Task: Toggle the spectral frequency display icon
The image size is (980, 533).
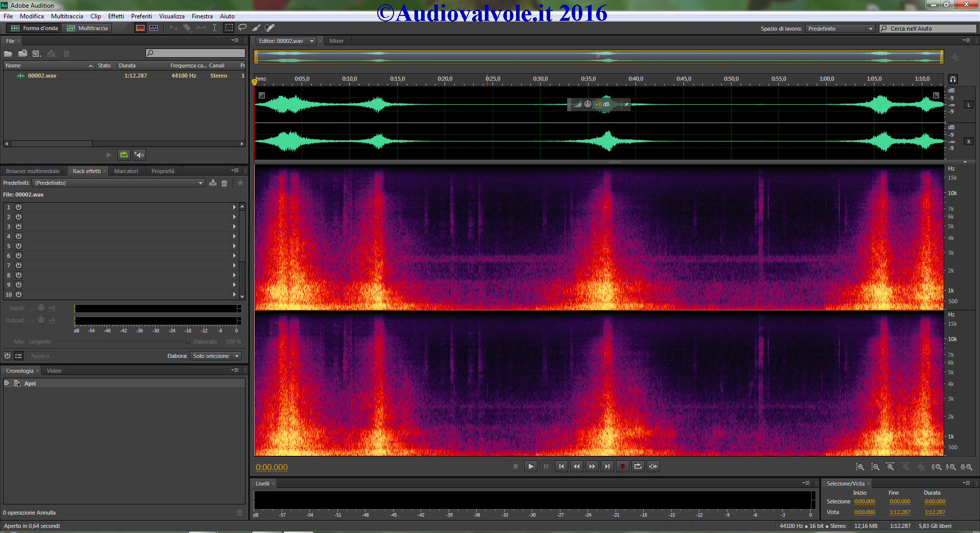Action: pos(140,28)
